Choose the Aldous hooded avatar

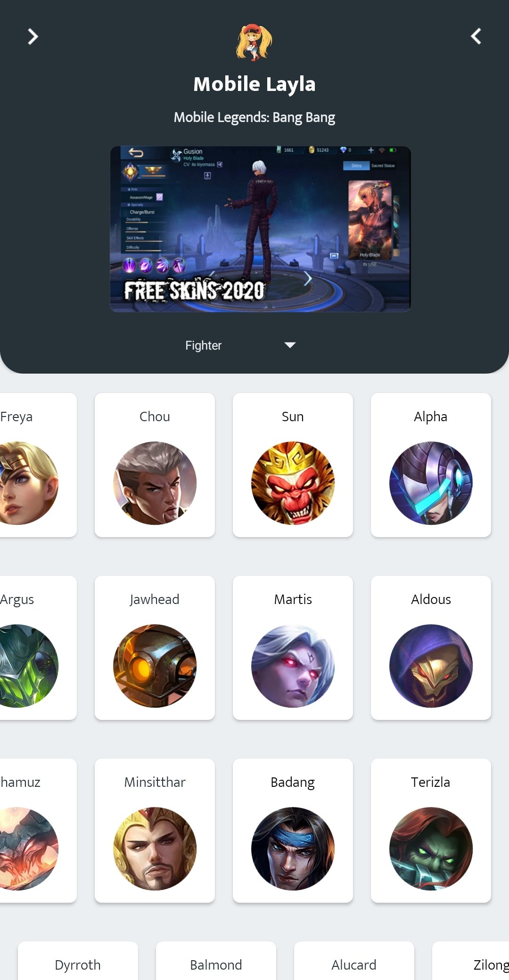(x=431, y=666)
